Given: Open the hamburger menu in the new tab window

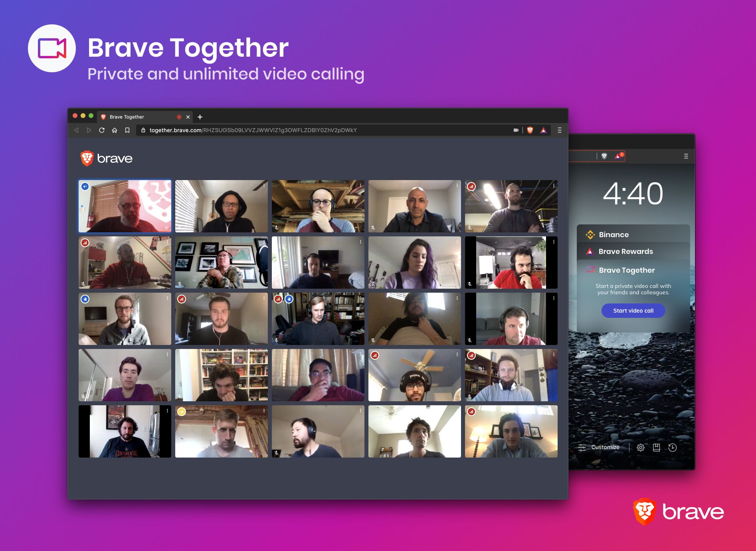Looking at the screenshot, I should tap(686, 156).
